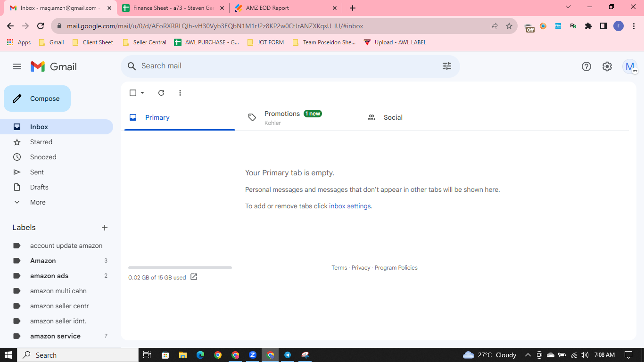The height and width of the screenshot is (362, 644).
Task: Click the Terms link
Action: click(x=339, y=268)
